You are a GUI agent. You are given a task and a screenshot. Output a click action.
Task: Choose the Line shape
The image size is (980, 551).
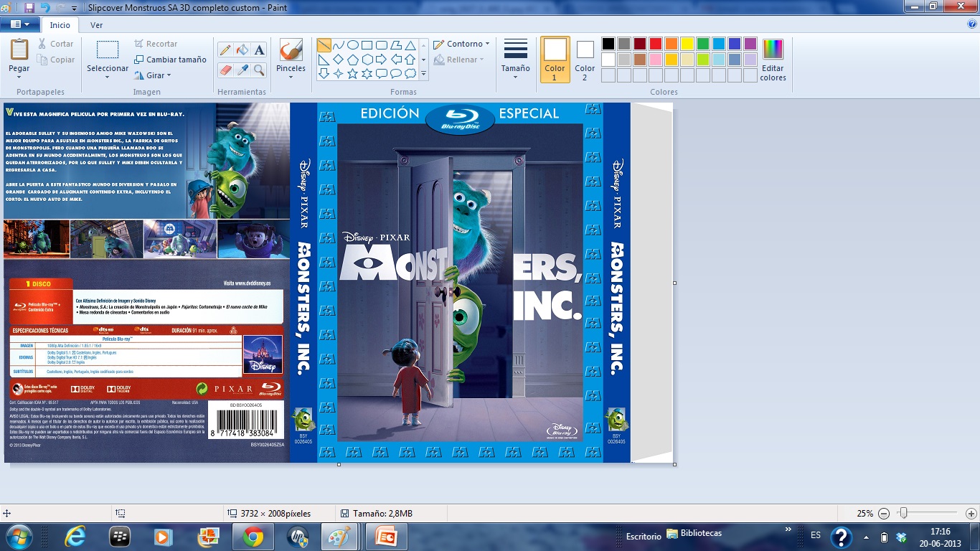coord(324,45)
